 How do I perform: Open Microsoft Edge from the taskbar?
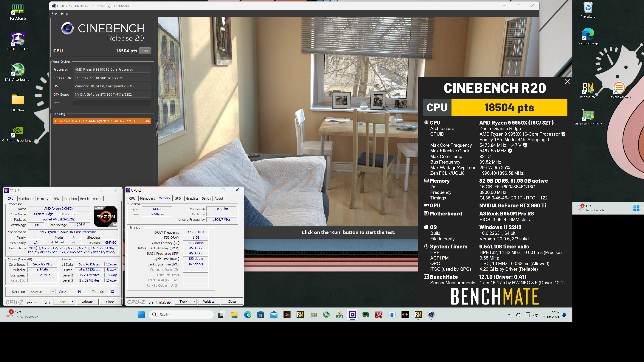point(247,314)
